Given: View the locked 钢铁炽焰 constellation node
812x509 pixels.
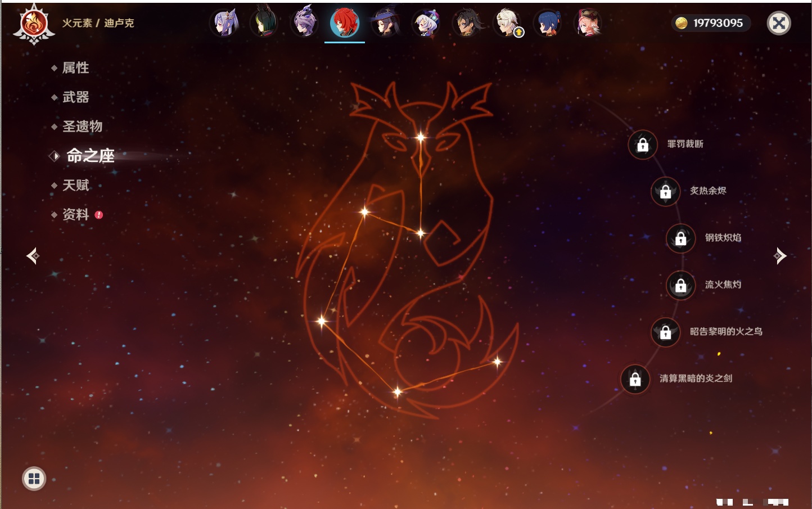Looking at the screenshot, I should click(680, 238).
